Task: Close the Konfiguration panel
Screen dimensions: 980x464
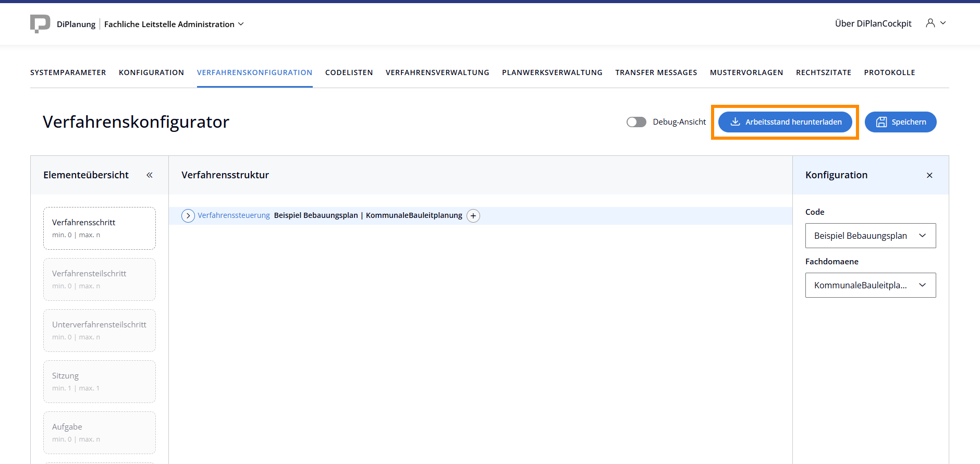Action: 929,175
